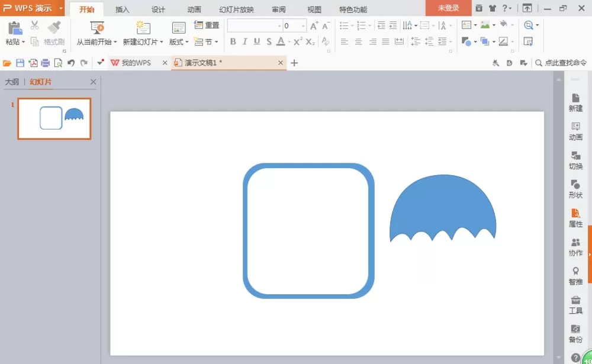Viewport: 592px width, 364px height.
Task: Open the 设计 ribbon tab
Action: (x=158, y=9)
